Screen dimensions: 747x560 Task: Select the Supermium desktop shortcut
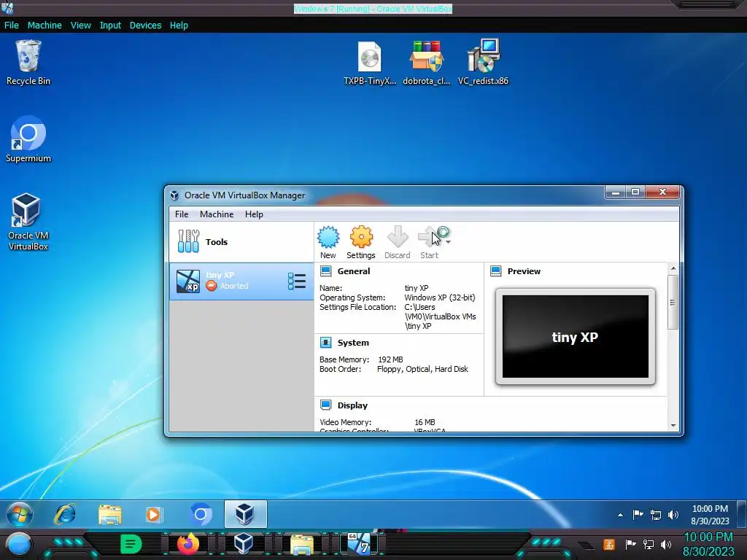click(x=28, y=139)
